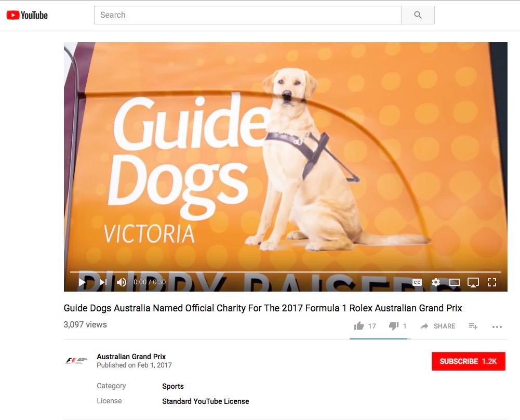
Task: Open video settings gear
Action: click(436, 282)
